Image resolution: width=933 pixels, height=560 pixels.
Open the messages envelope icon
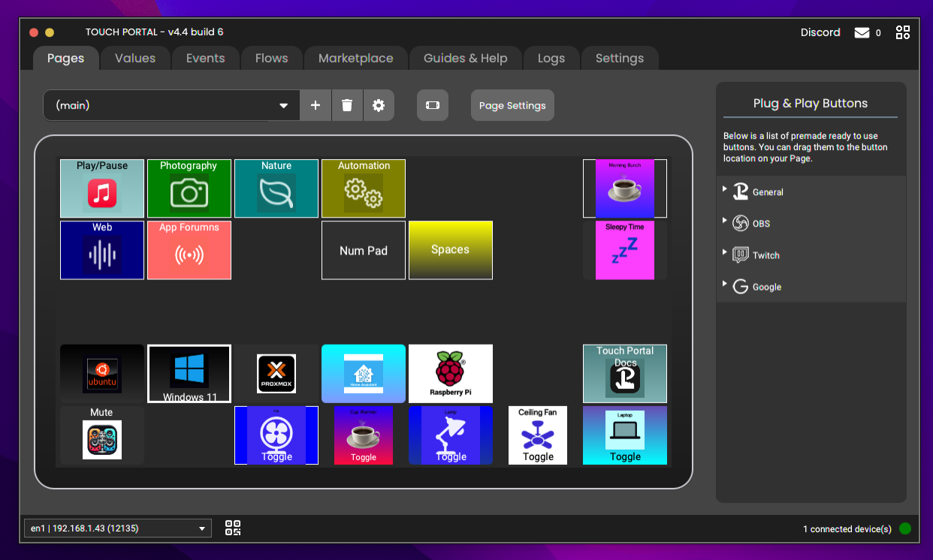(862, 32)
